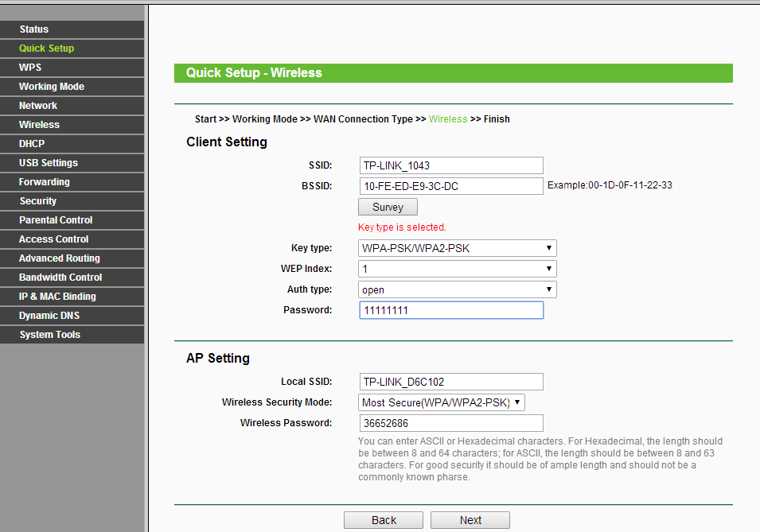Open Parental Control page
The height and width of the screenshot is (532, 760).
pyautogui.click(x=72, y=220)
